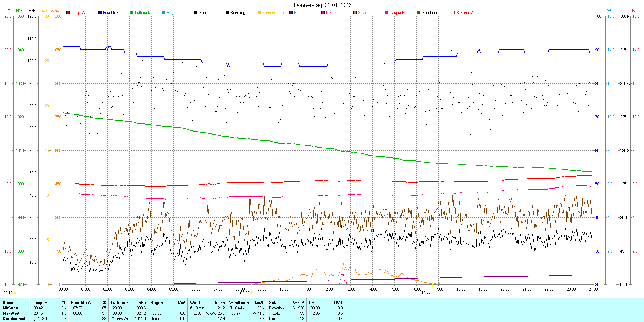Click the sunrise marker at 08:32
Viewport: 644px width, 322px height.
(x=252, y=293)
